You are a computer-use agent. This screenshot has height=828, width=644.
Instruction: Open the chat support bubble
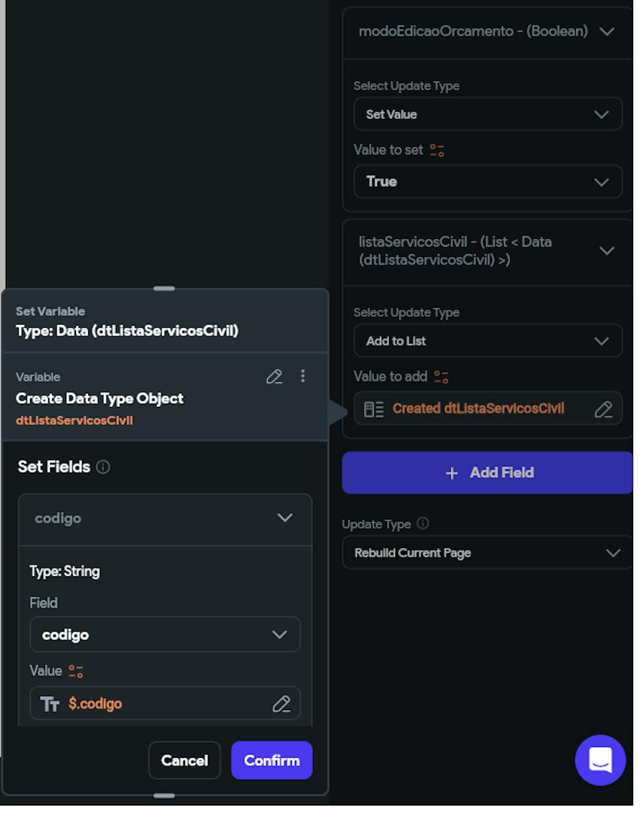click(600, 760)
